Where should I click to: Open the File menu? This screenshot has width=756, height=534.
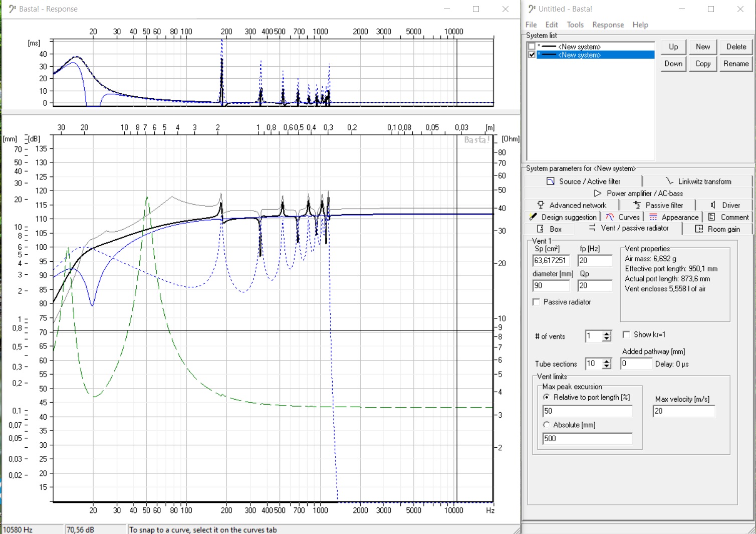pyautogui.click(x=531, y=25)
